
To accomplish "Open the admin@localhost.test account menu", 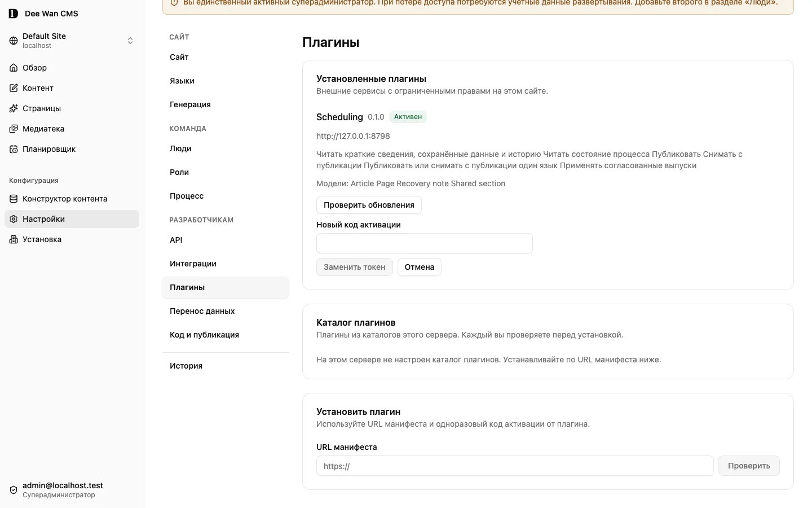I will (72, 490).
